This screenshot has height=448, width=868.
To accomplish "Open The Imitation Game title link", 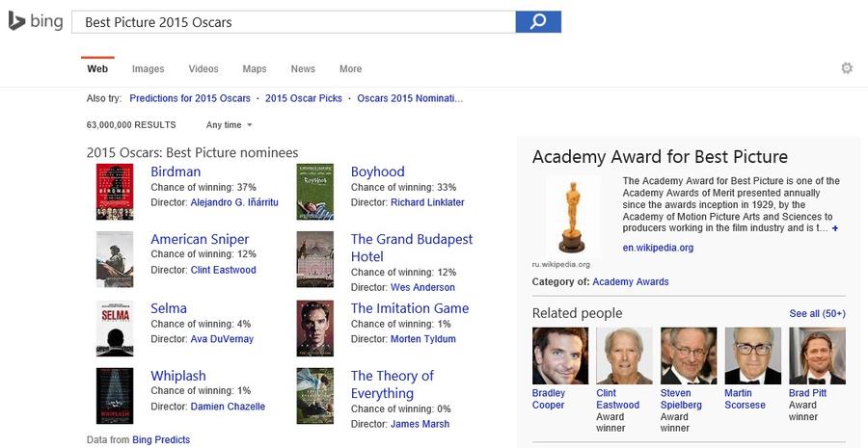I will point(410,308).
